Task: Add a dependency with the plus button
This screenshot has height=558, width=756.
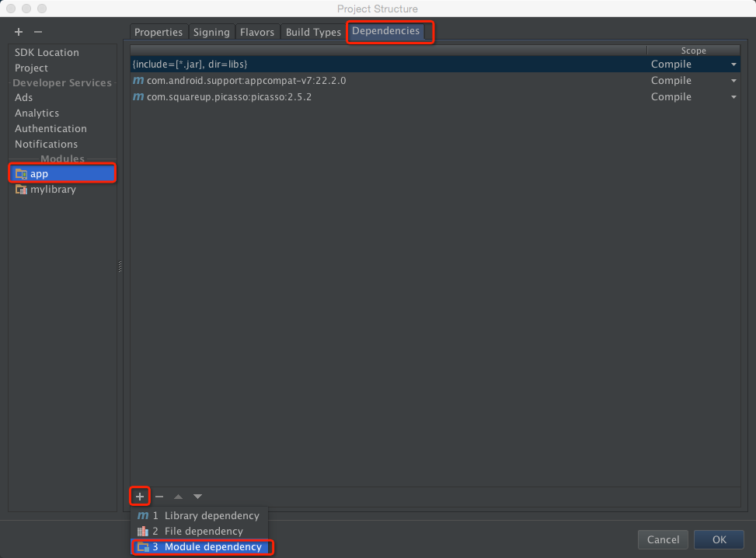Action: click(140, 497)
